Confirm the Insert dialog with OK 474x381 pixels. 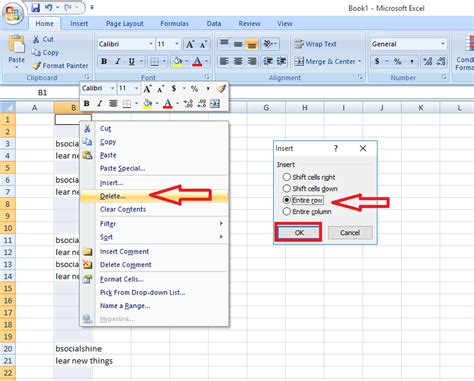click(x=299, y=233)
